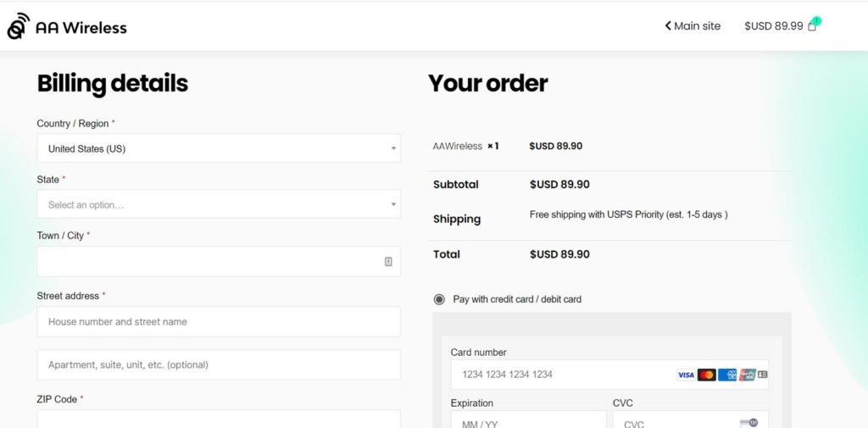Select Pay with credit card / debit card
This screenshot has height=428, width=868.
click(439, 299)
